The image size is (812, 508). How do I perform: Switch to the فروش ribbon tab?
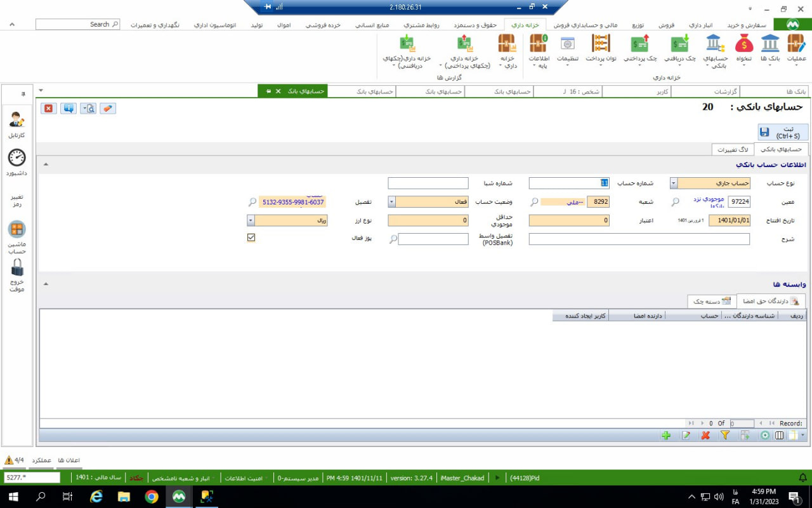click(x=666, y=25)
